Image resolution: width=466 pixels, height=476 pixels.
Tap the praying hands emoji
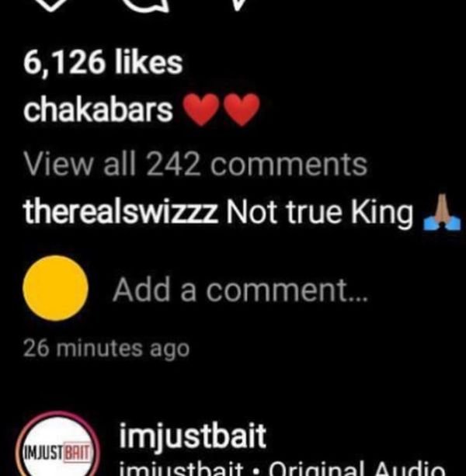pos(442,212)
